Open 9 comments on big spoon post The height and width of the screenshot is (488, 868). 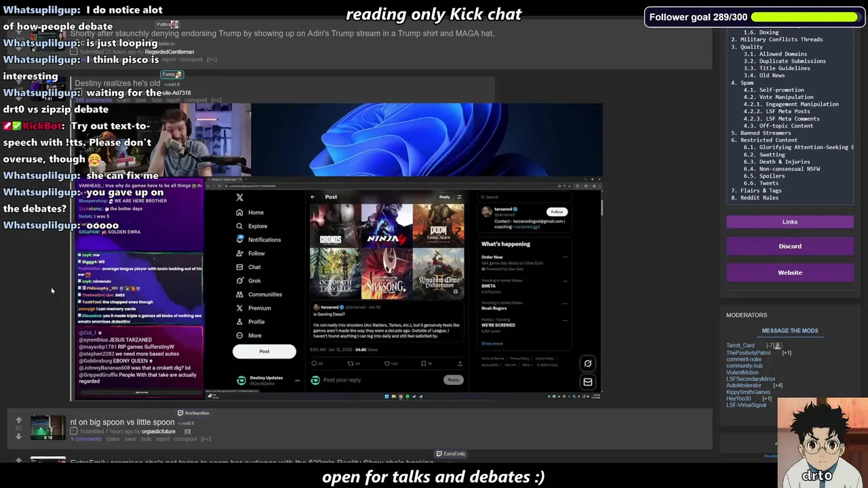[86, 439]
